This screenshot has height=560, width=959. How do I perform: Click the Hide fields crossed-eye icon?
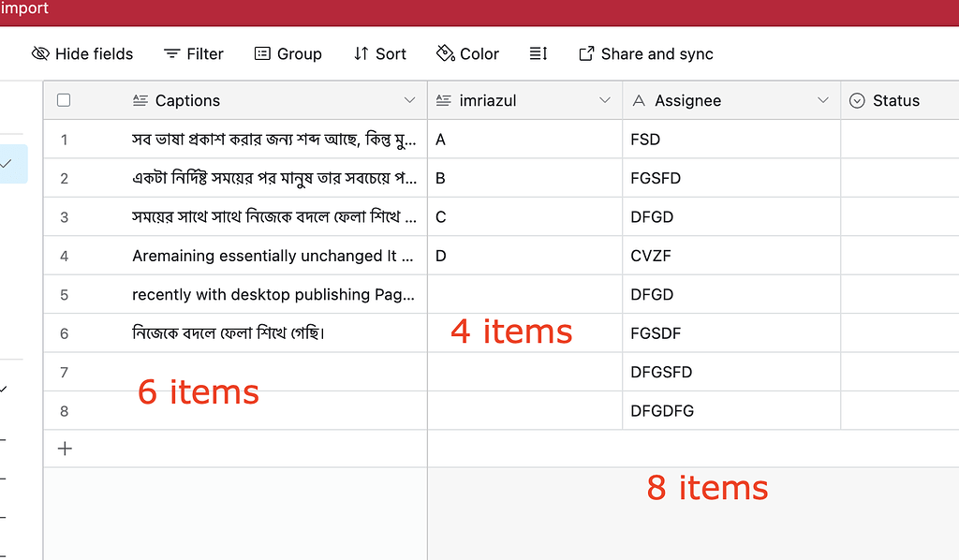click(42, 53)
